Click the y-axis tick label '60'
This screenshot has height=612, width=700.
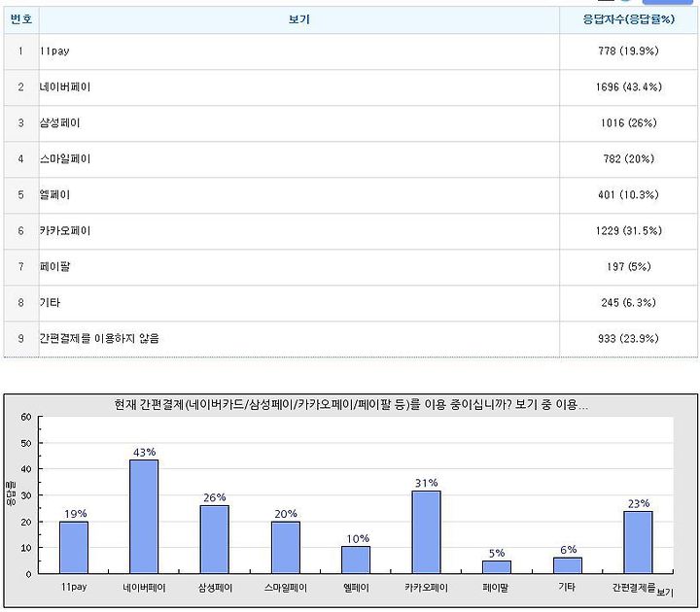(x=26, y=417)
